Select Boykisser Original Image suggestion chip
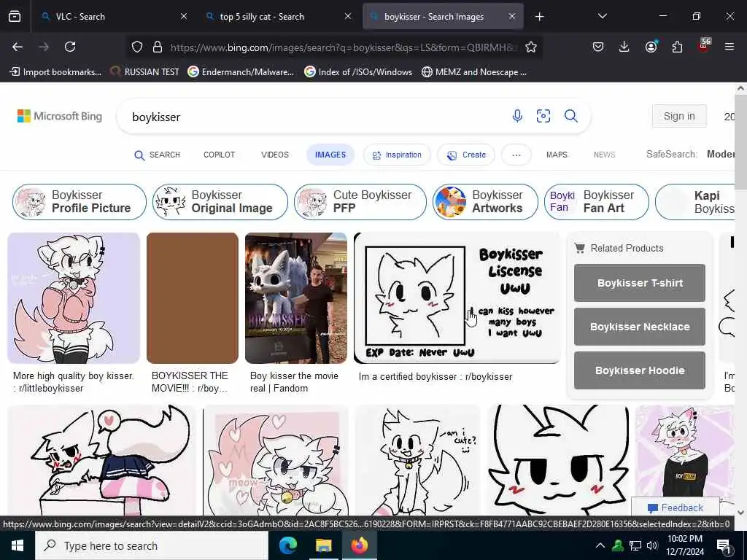Image resolution: width=747 pixels, height=560 pixels. 220,202
